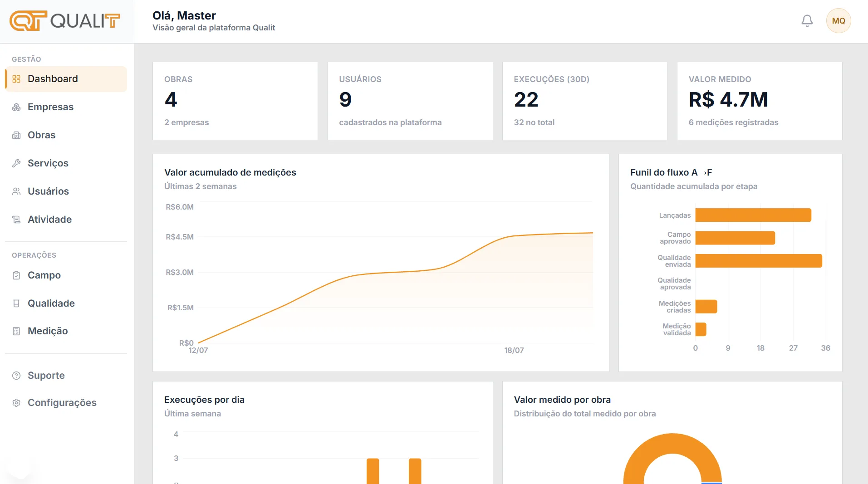
Task: Click the Qualidade sidebar icon
Action: [x=16, y=303]
